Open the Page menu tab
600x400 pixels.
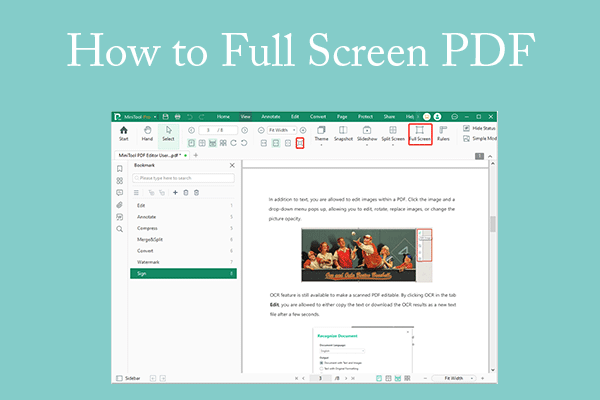(342, 116)
